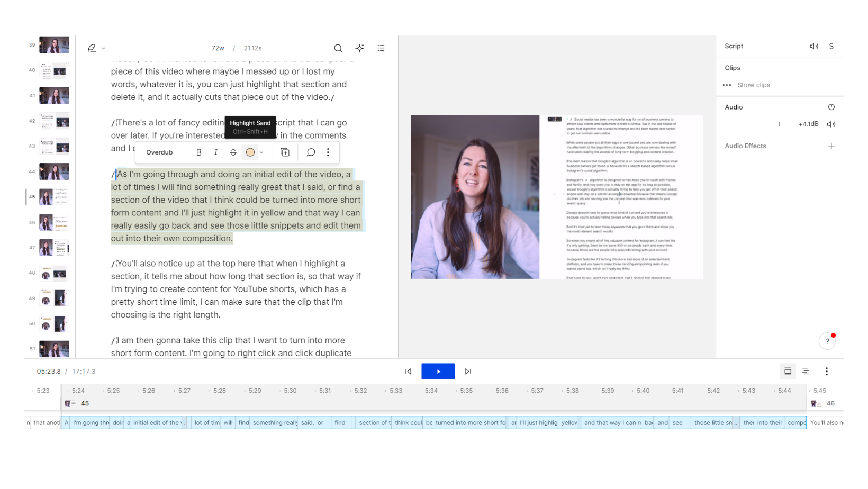Open the three-dot menu in the formatting bar
This screenshot has height=489, width=868.
pos(328,152)
